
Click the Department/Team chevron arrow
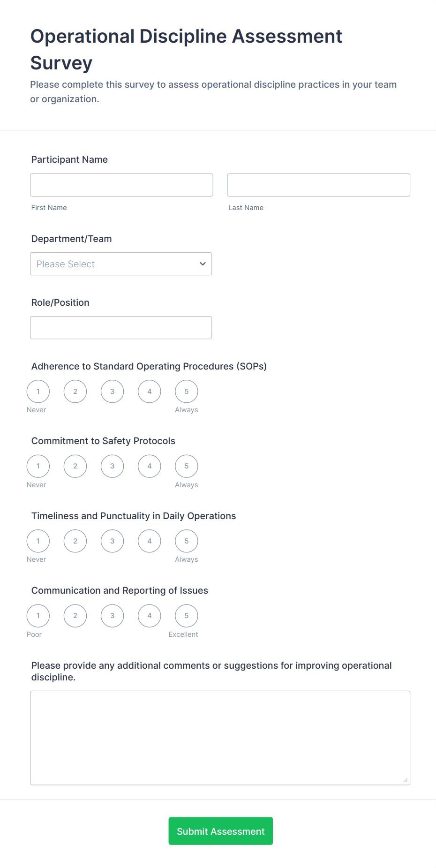pyautogui.click(x=202, y=264)
